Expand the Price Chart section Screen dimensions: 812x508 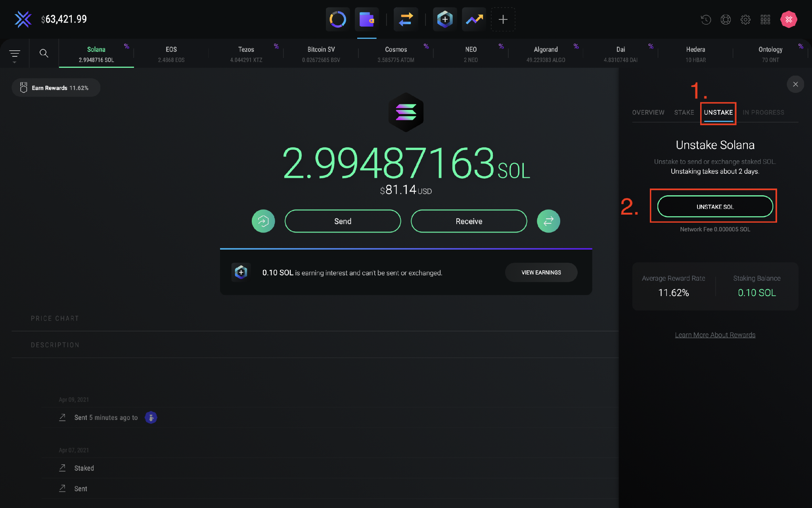point(55,318)
